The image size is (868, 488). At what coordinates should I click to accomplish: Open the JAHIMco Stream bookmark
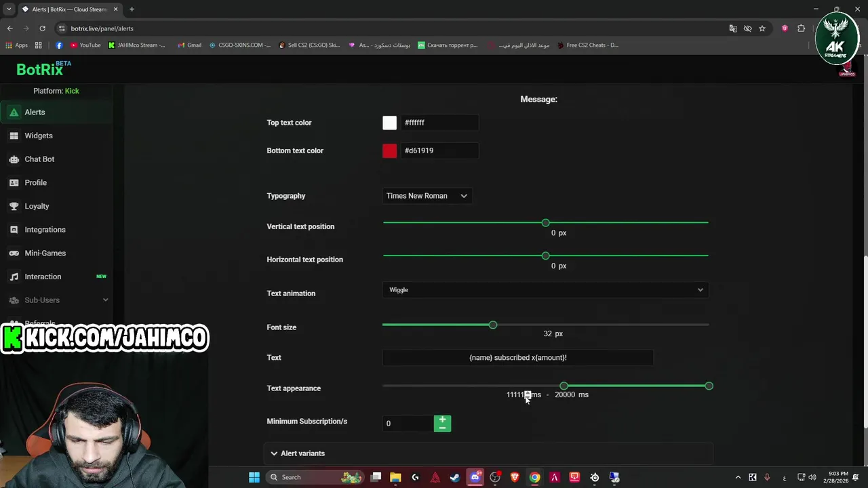pyautogui.click(x=136, y=45)
